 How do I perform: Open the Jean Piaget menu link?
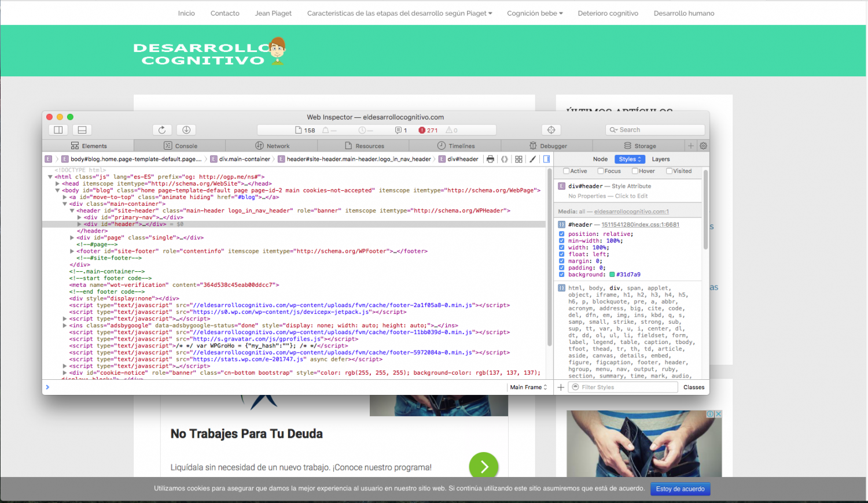click(273, 13)
